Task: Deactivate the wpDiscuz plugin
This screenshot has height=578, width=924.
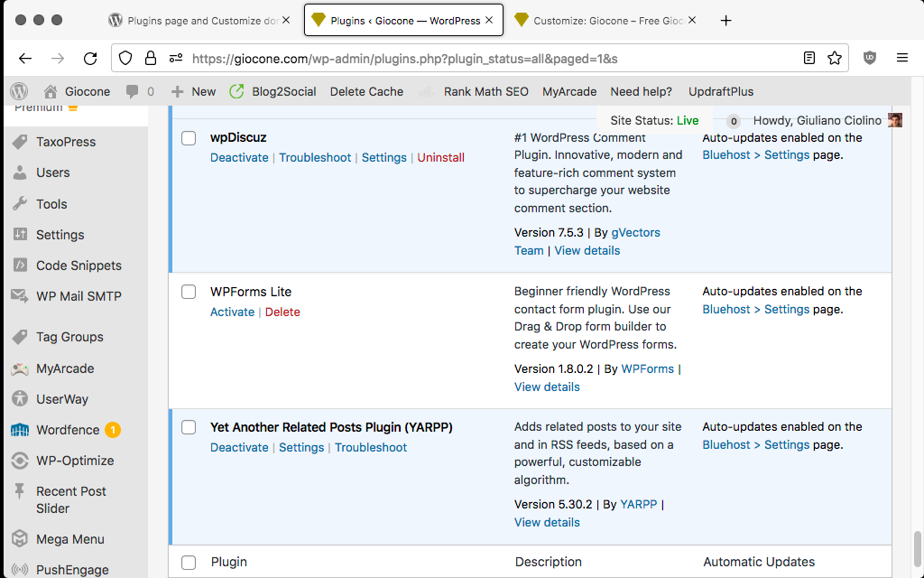Action: (x=239, y=157)
